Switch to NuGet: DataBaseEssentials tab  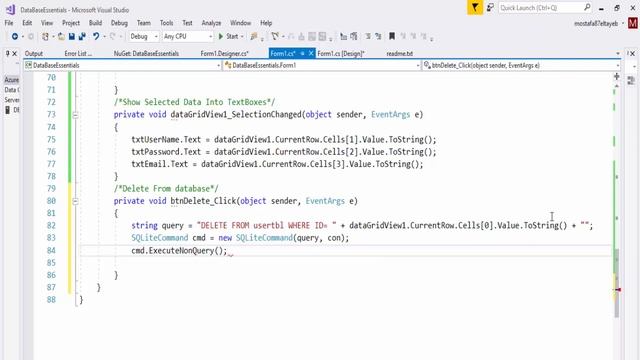click(x=146, y=53)
